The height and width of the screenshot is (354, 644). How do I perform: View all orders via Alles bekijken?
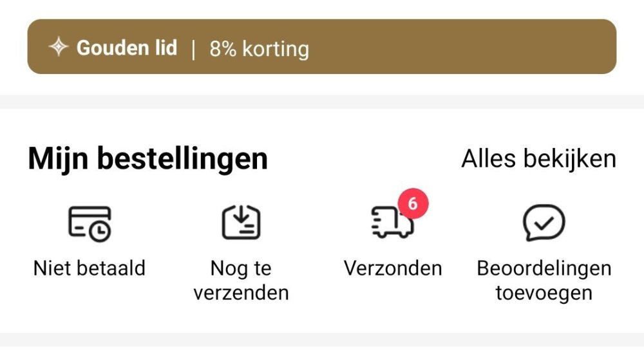[x=538, y=159]
